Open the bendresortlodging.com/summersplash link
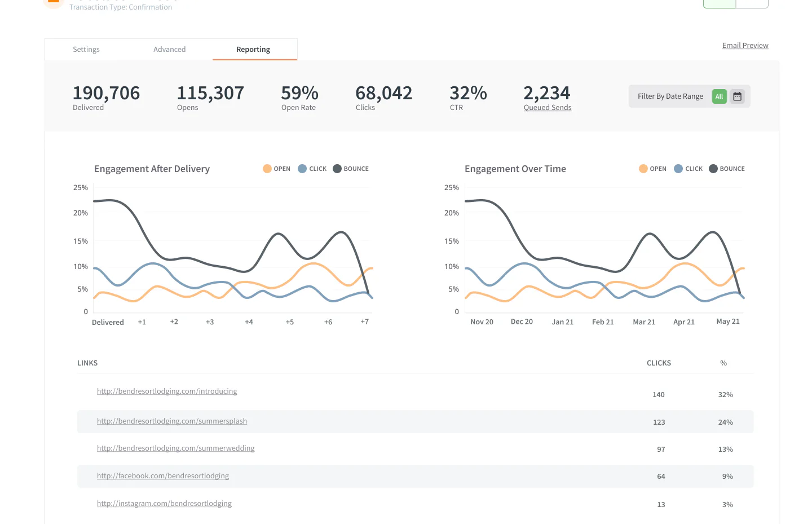 tap(172, 421)
